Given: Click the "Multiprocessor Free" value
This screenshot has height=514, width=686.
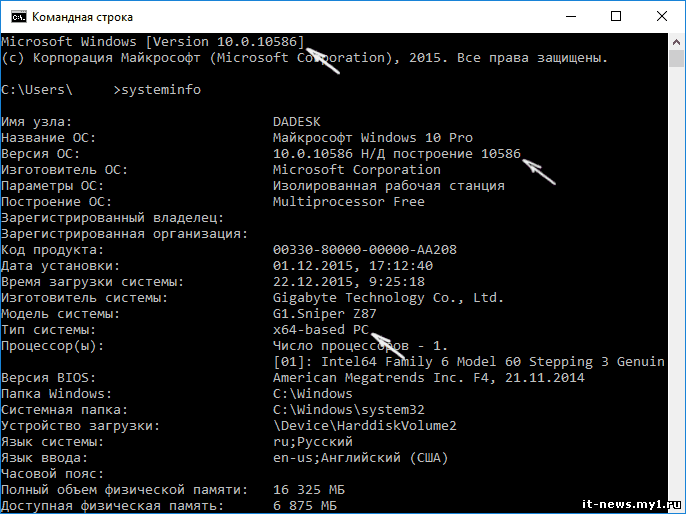Looking at the screenshot, I should pyautogui.click(x=349, y=202).
